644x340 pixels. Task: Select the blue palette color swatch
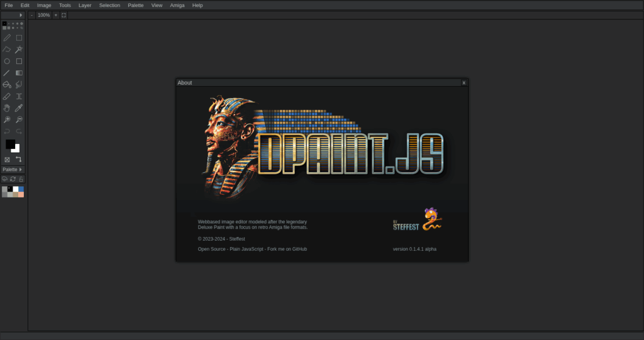point(21,189)
